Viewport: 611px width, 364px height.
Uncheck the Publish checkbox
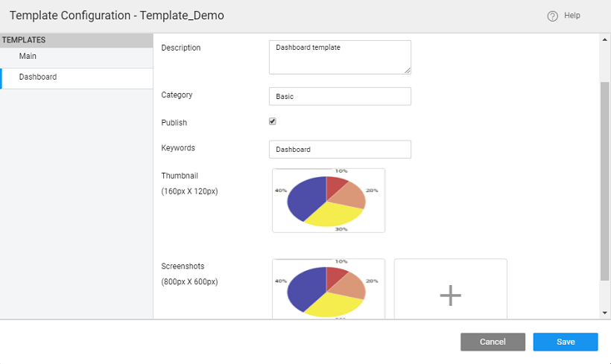(273, 121)
